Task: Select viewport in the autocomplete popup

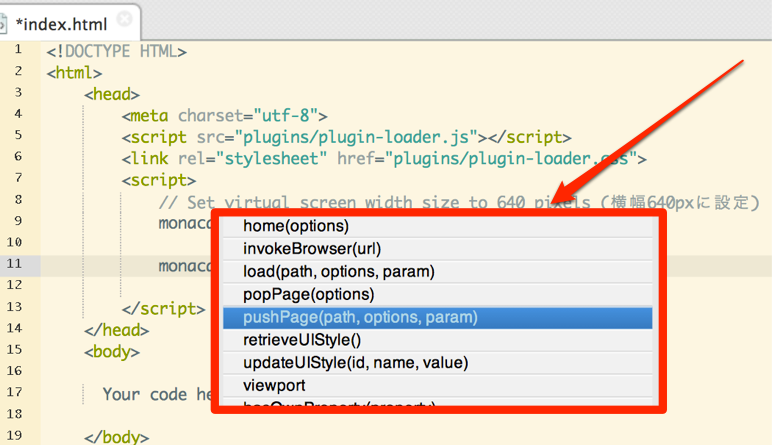Action: tap(274, 385)
